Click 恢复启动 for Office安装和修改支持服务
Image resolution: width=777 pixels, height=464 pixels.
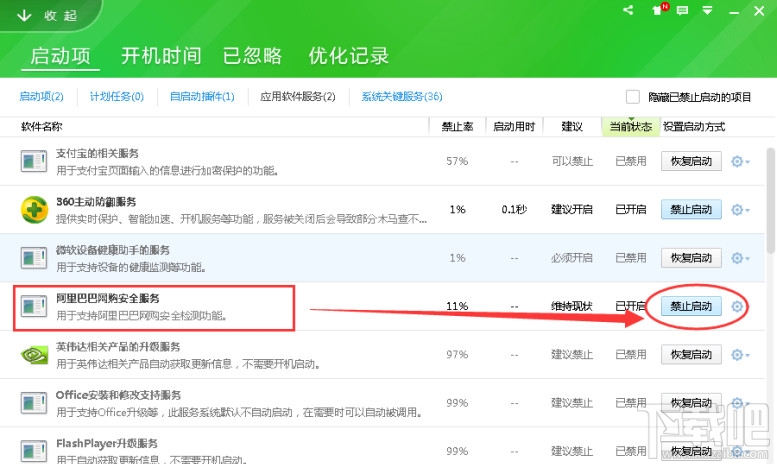point(691,403)
